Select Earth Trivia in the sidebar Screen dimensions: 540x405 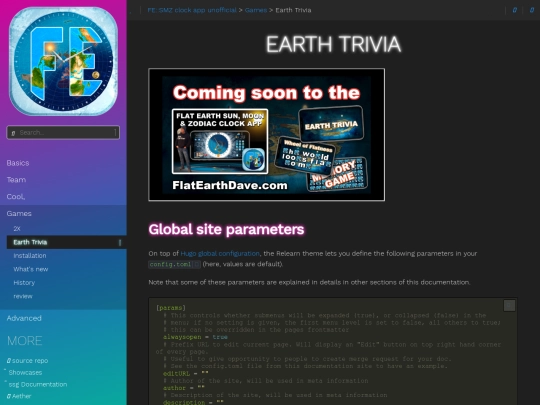coord(30,242)
